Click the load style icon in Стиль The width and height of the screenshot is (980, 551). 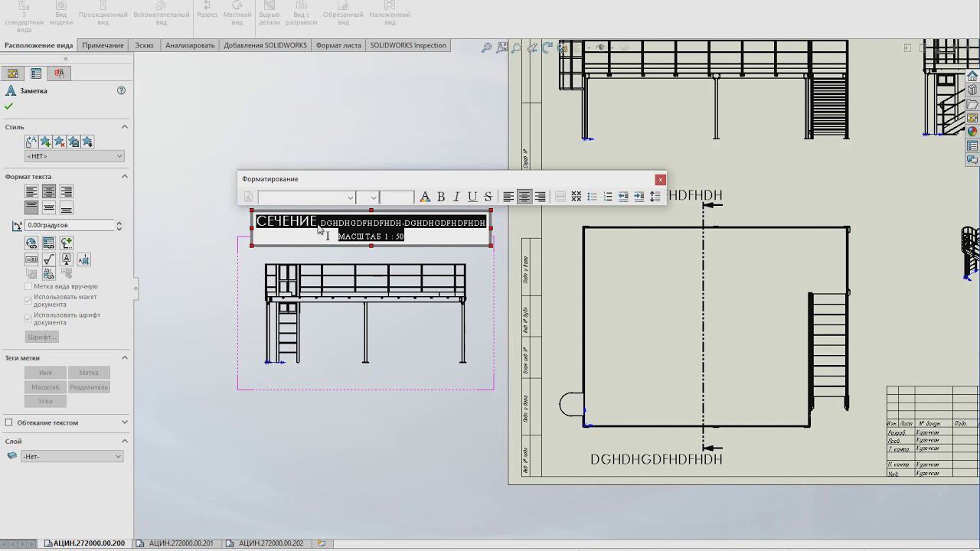coord(87,142)
